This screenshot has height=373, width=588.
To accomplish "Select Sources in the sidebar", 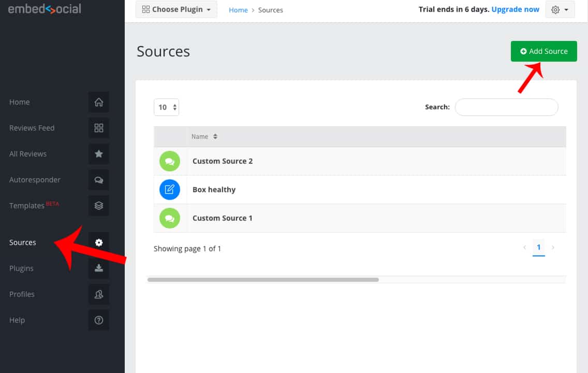I will [22, 242].
